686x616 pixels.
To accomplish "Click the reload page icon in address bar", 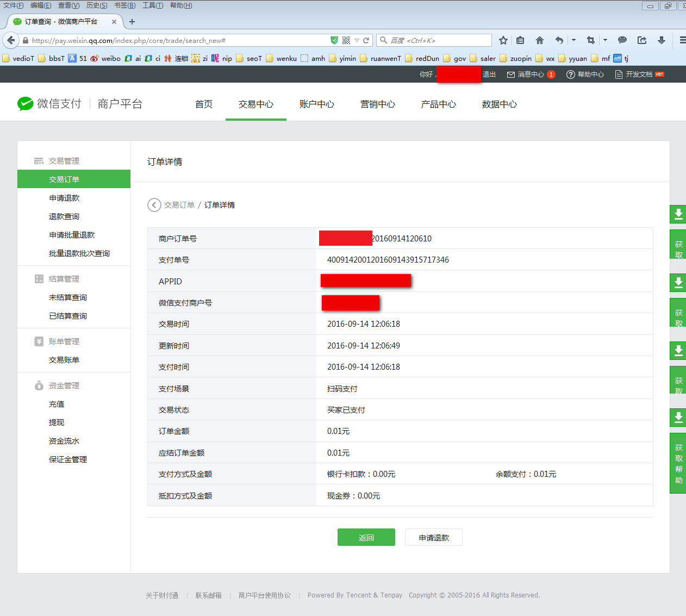I will tap(366, 40).
